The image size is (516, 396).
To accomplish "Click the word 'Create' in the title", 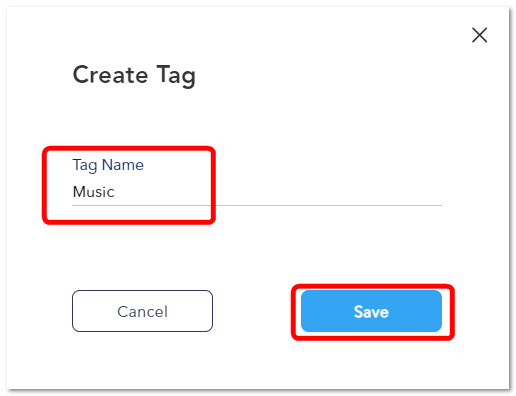I will coord(110,75).
